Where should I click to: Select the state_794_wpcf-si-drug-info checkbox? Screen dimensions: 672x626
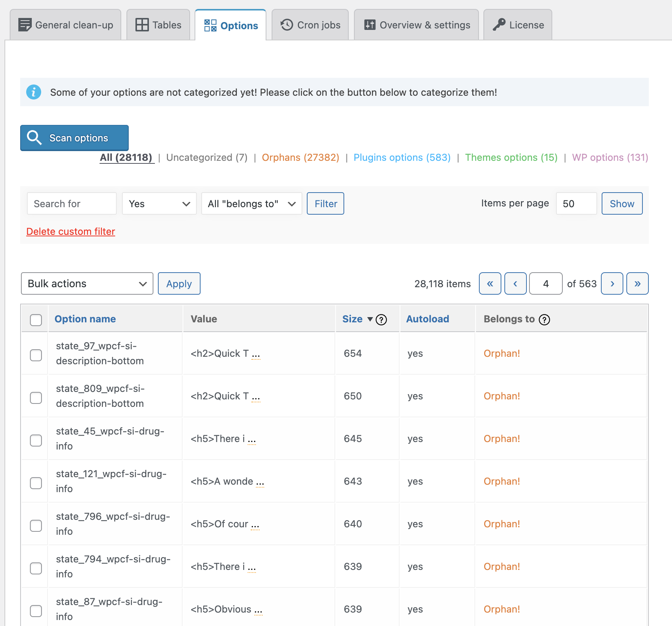36,568
